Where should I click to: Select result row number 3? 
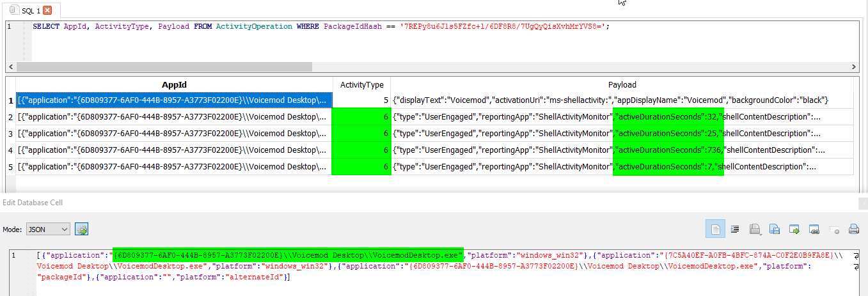10,134
